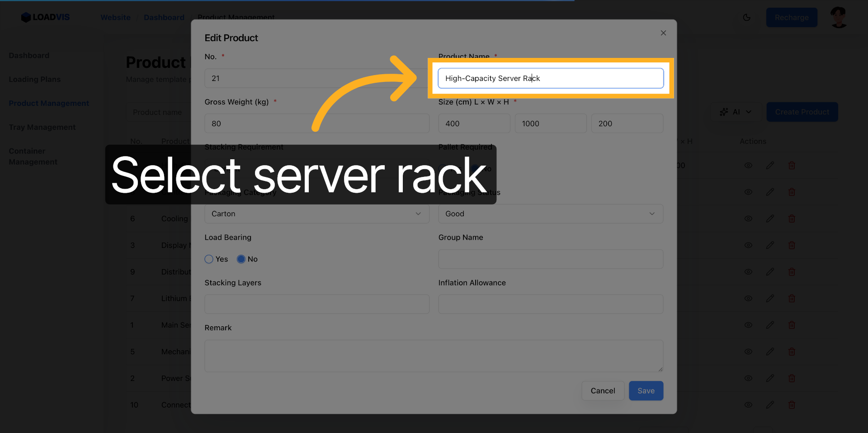This screenshot has height=433, width=868.
Task: Open the user avatar profile menu
Action: (839, 18)
